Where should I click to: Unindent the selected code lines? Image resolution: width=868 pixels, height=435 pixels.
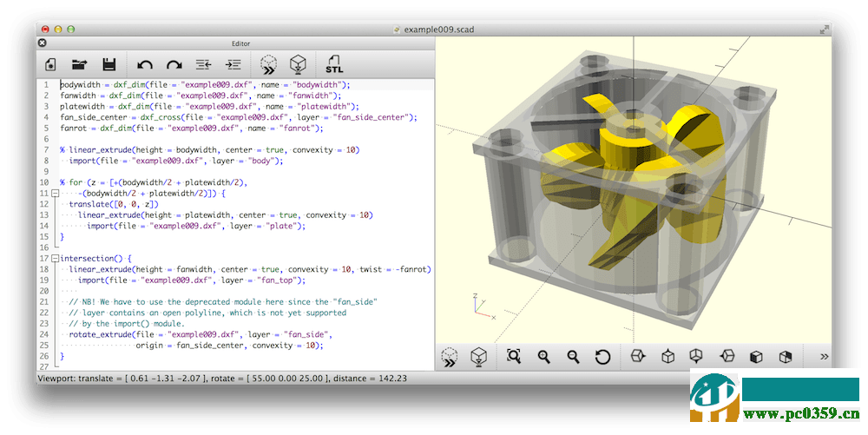203,64
